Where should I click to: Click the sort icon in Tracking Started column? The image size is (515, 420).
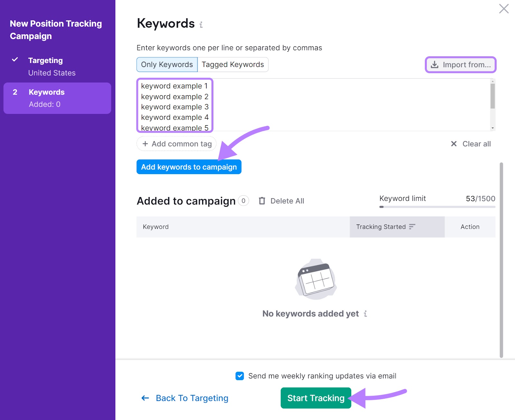[x=412, y=227]
